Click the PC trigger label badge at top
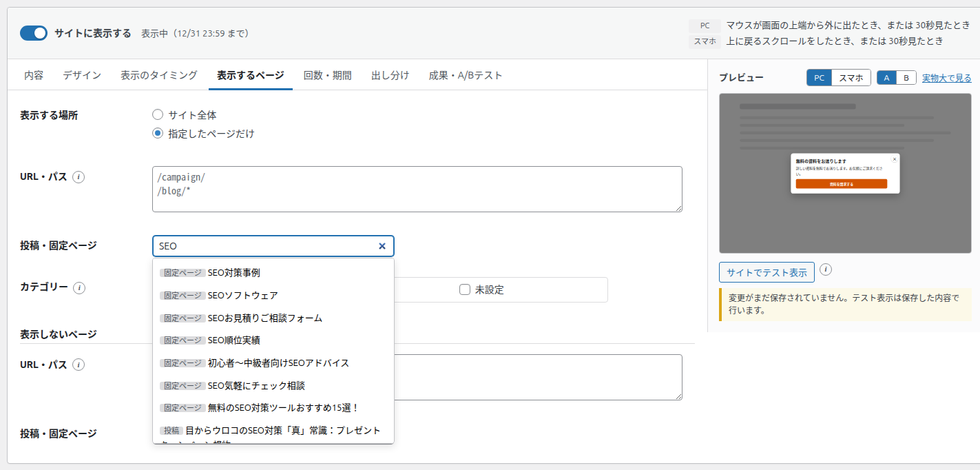Viewport: 980px width, 470px height. click(705, 25)
